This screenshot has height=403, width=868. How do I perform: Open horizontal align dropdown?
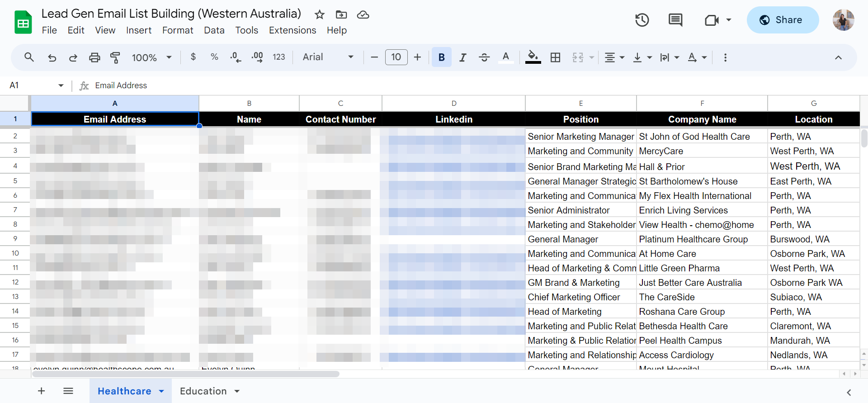pos(614,57)
